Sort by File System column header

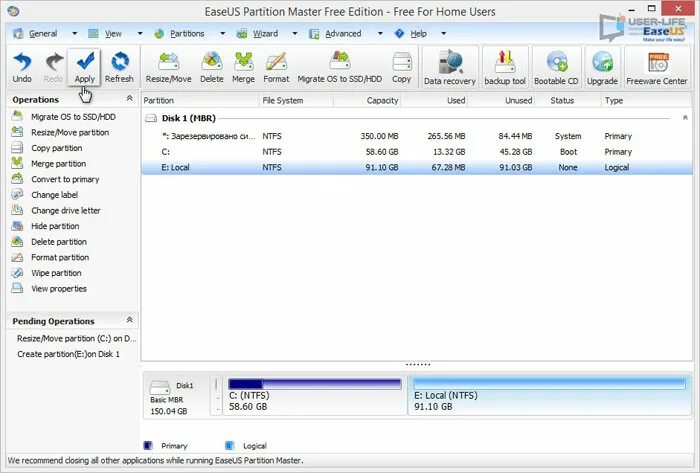click(x=296, y=100)
